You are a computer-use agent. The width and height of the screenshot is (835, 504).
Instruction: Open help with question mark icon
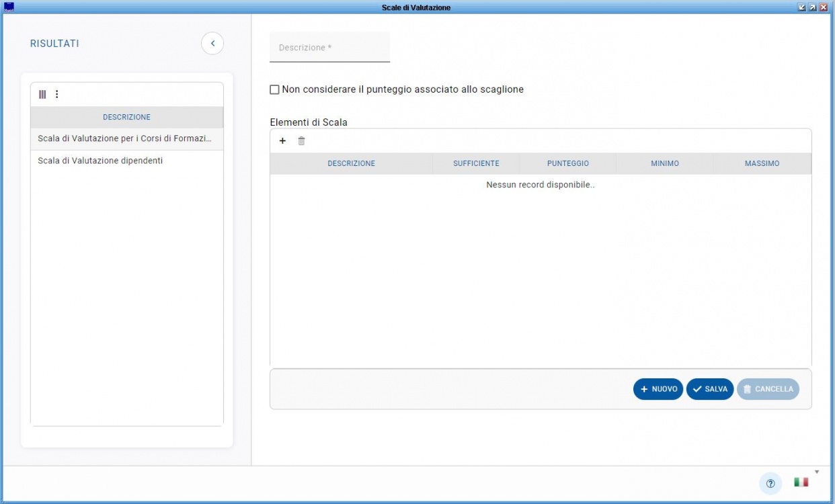click(x=770, y=483)
